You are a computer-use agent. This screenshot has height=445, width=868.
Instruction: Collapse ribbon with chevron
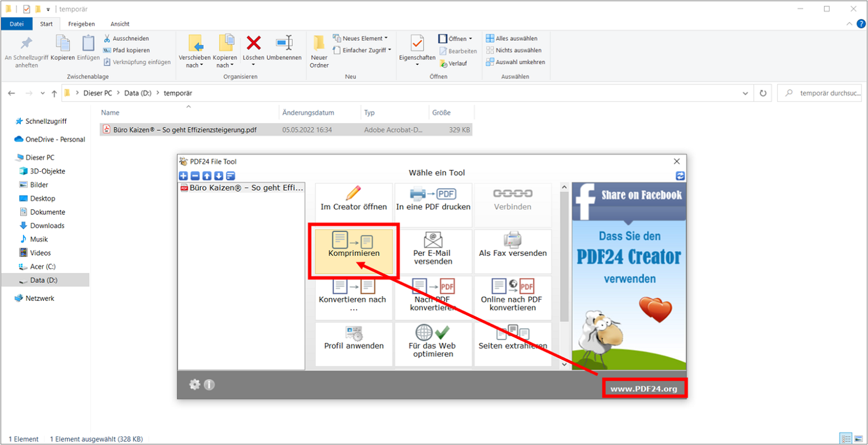coord(849,24)
